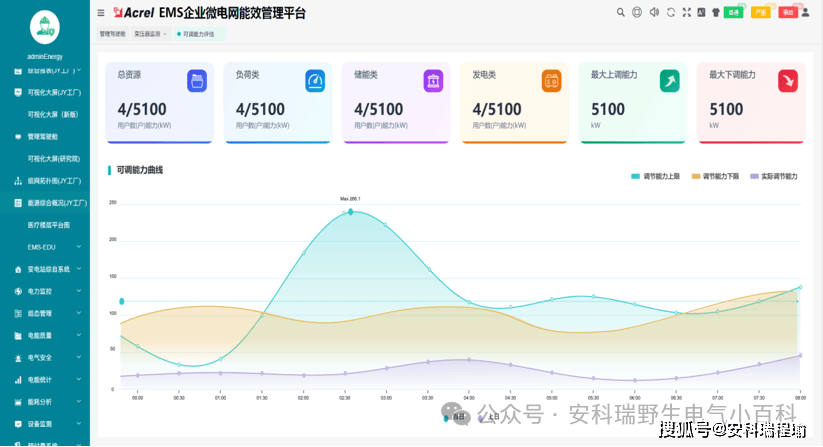Open the theme shirt icon
The height and width of the screenshot is (447, 823).
pos(716,12)
